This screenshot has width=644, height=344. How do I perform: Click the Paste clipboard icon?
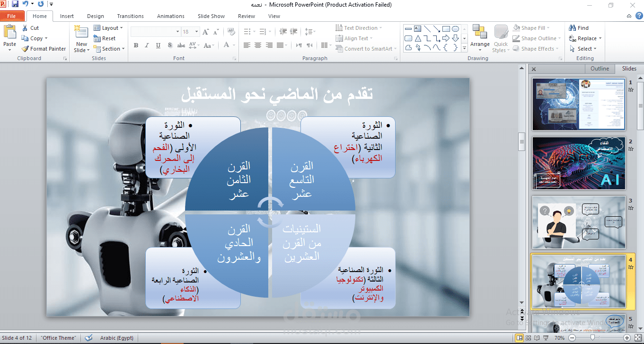[x=9, y=32]
